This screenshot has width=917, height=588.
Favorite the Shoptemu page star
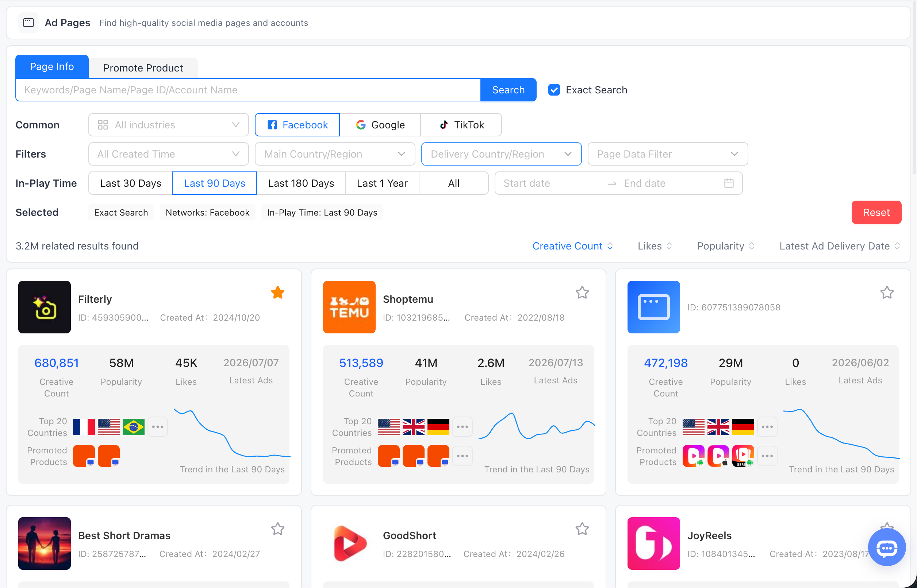point(582,293)
